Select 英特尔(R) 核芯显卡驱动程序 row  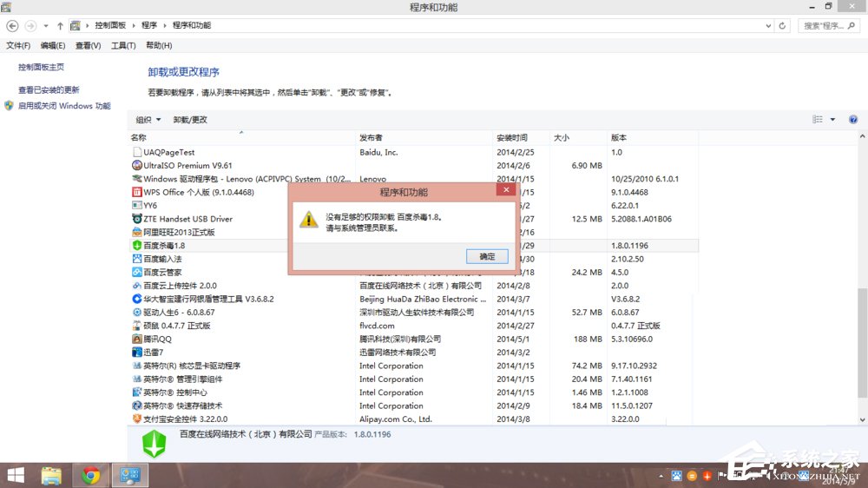coord(414,366)
